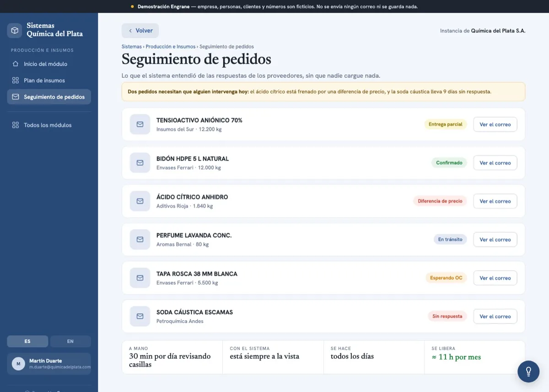Click the TENSIOACTIVO ANIÓNICO 70% title
Screen dimensions: 549x392
point(199,120)
